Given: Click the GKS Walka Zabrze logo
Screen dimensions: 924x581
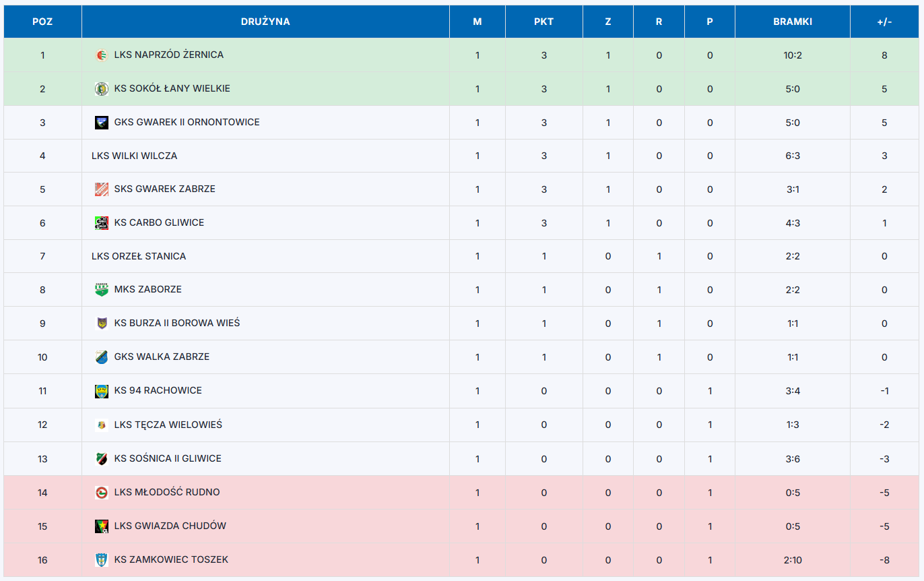Looking at the screenshot, I should click(102, 357).
